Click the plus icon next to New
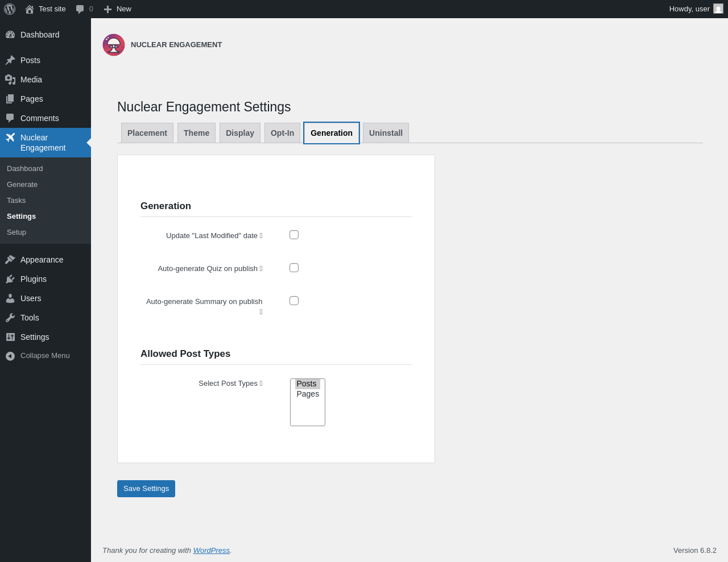Image resolution: width=728 pixels, height=562 pixels. coord(107,9)
